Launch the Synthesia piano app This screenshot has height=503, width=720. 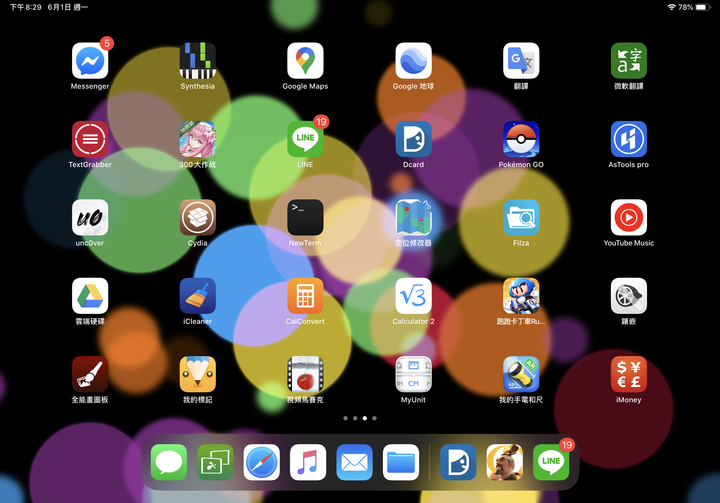tap(197, 61)
